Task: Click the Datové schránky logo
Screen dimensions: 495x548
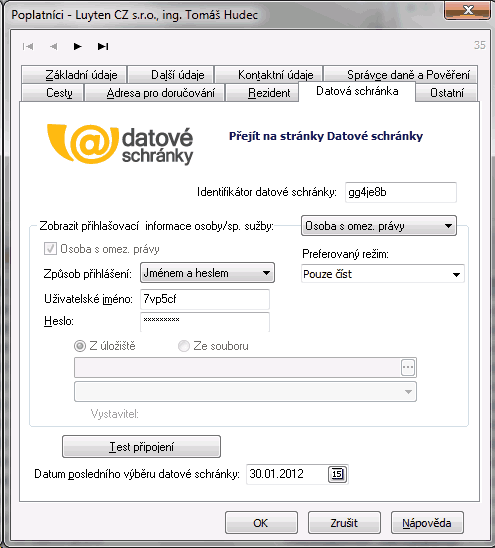Action: click(x=120, y=144)
